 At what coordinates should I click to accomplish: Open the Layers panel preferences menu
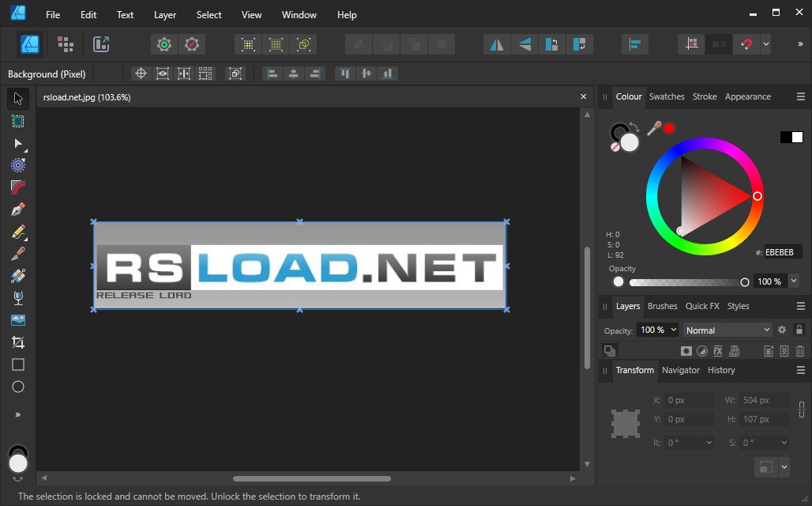tap(800, 306)
